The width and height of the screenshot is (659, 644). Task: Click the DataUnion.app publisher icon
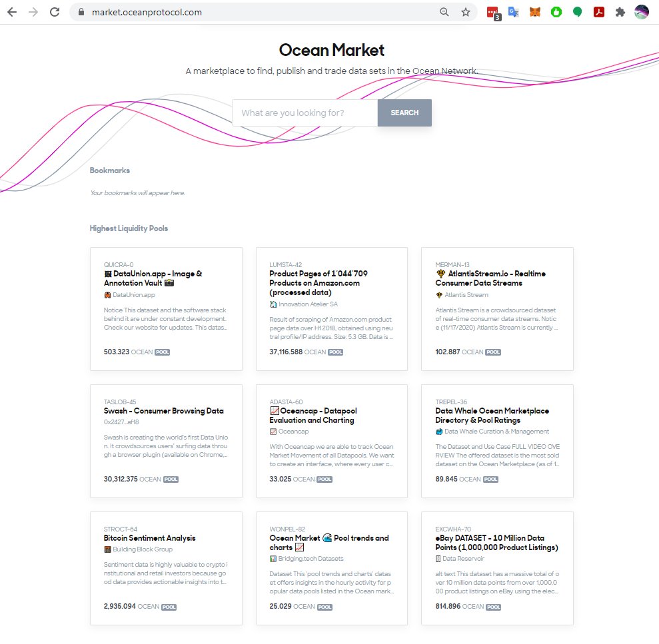click(107, 295)
